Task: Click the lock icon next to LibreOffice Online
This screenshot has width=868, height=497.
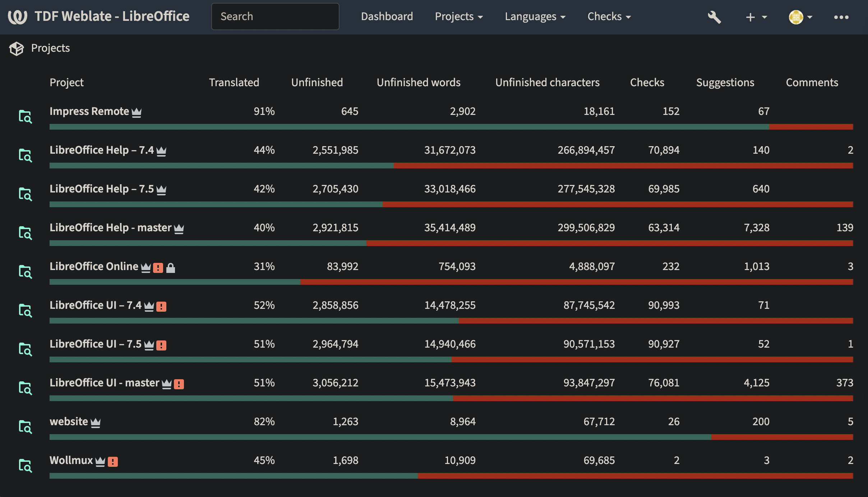Action: (171, 268)
